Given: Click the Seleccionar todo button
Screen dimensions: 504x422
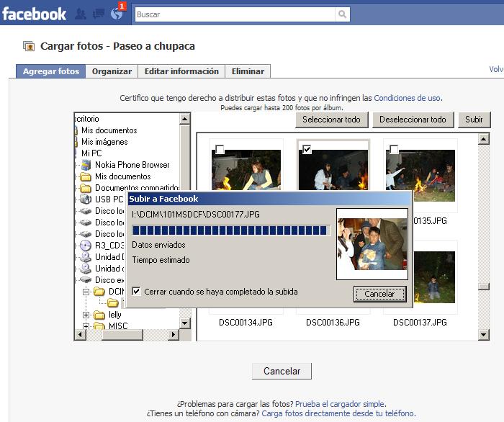Looking at the screenshot, I should tap(331, 120).
